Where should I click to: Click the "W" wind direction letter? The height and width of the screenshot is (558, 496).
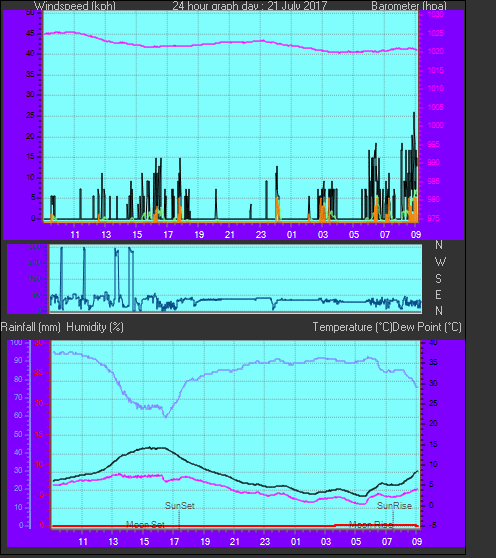[x=440, y=262]
